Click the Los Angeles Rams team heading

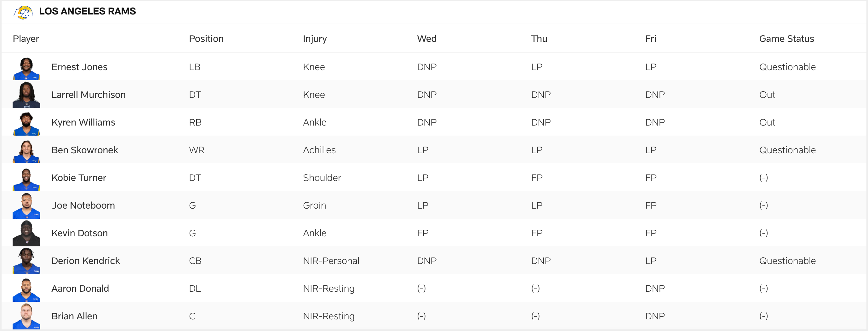pyautogui.click(x=87, y=11)
